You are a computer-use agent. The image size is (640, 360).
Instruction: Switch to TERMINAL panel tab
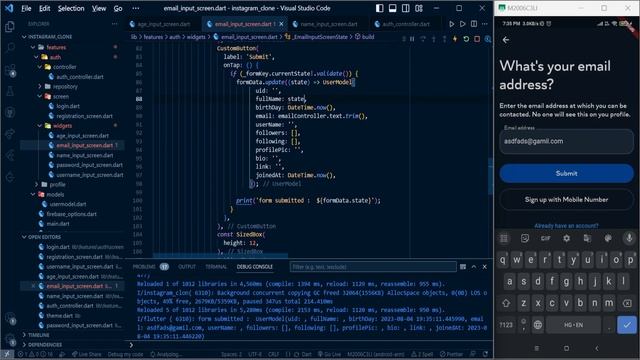216,267
